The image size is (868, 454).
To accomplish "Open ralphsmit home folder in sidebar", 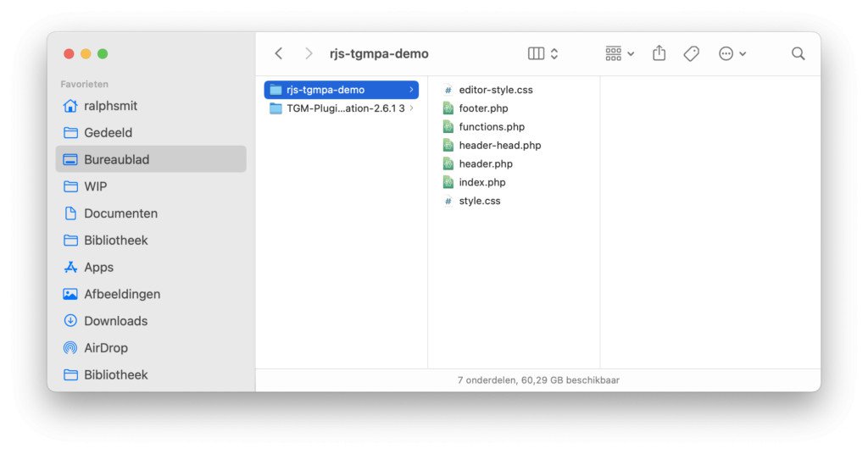I will click(151, 106).
